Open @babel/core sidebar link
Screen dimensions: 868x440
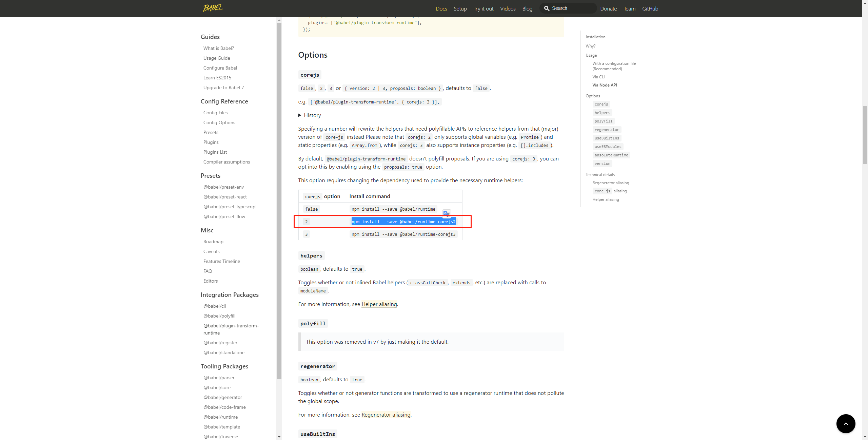point(217,387)
